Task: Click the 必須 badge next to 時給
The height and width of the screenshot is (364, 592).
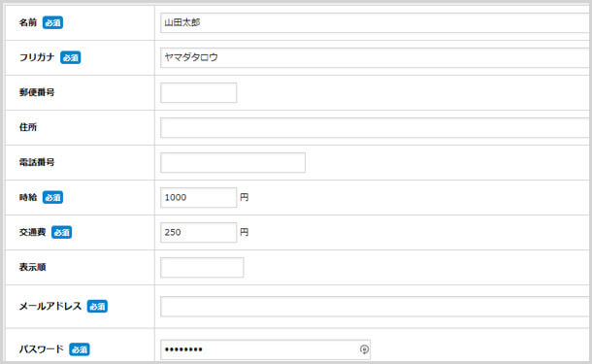Action: (x=52, y=197)
